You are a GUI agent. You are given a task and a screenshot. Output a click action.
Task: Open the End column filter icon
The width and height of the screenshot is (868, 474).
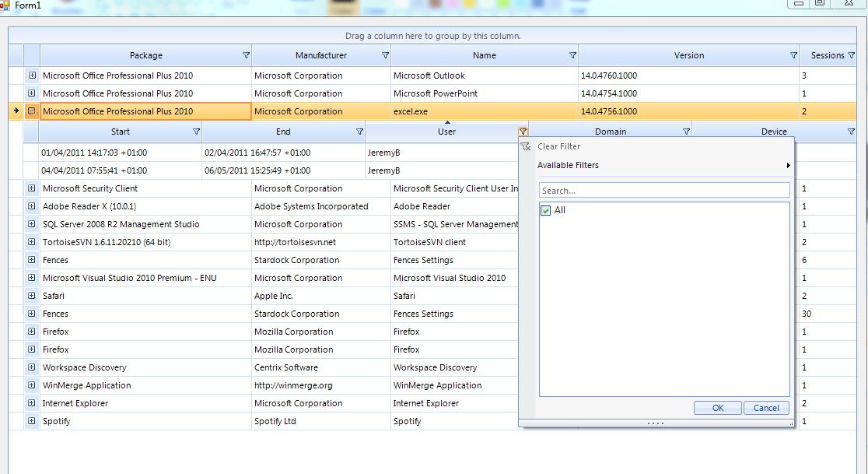point(360,132)
